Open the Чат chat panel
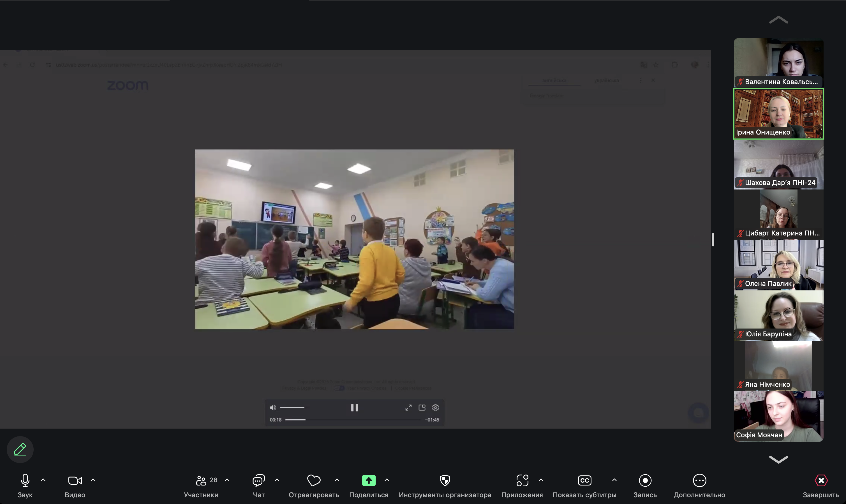The image size is (846, 504). 258,480
